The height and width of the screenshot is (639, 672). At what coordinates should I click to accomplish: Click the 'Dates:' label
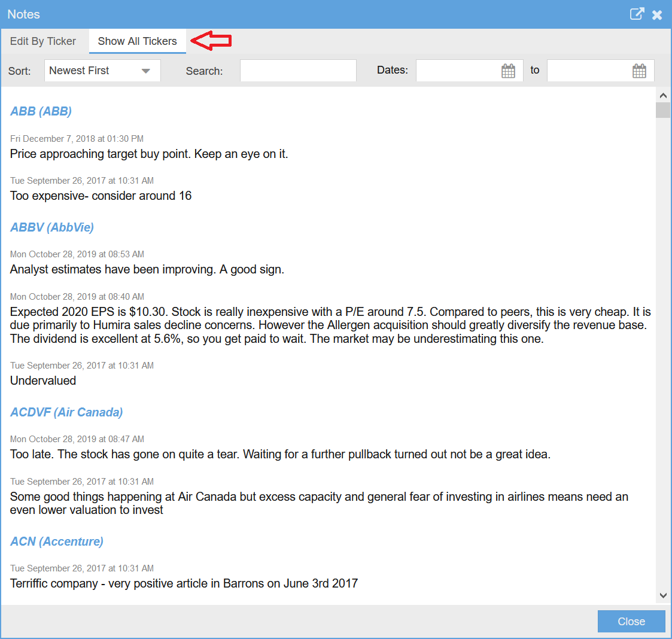(392, 70)
